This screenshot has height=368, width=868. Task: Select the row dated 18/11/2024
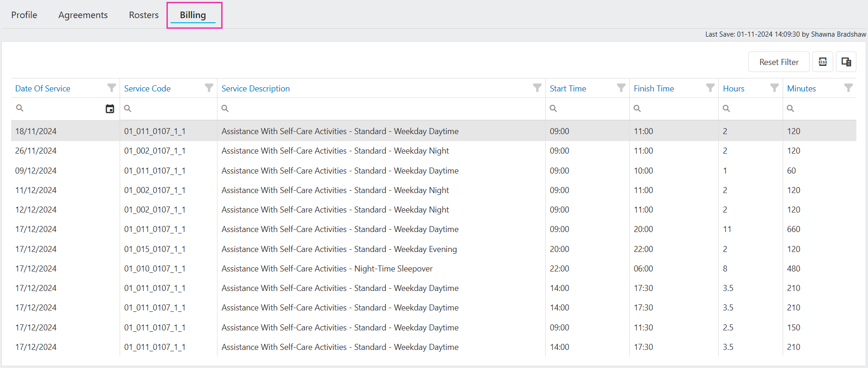click(434, 131)
